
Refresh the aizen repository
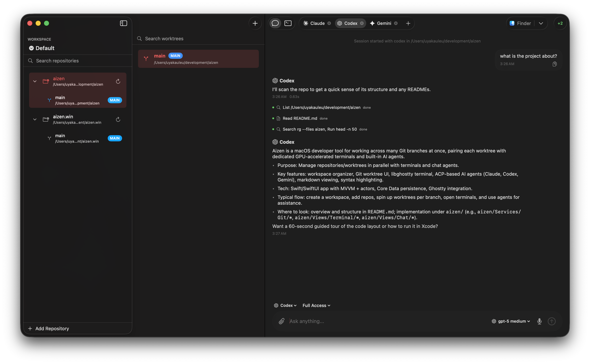pos(118,81)
